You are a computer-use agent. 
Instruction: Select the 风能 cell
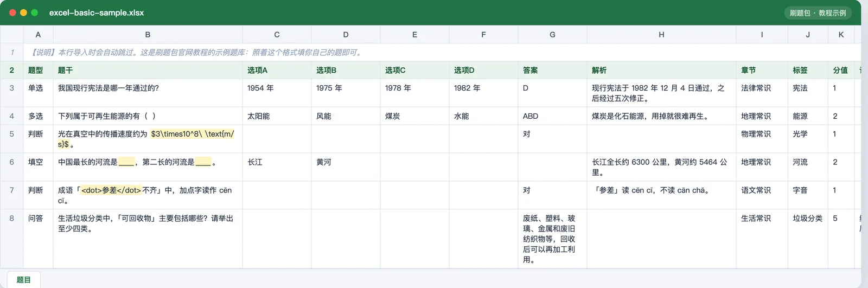pyautogui.click(x=346, y=116)
